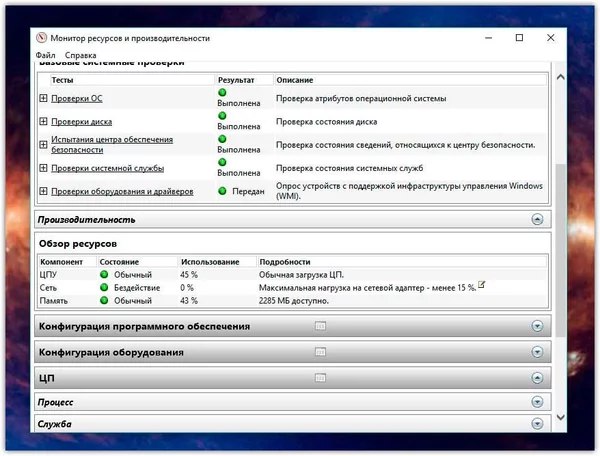Image resolution: width=600 pixels, height=456 pixels.
Task: Click the note icon beside network adapter details
Action: [481, 286]
